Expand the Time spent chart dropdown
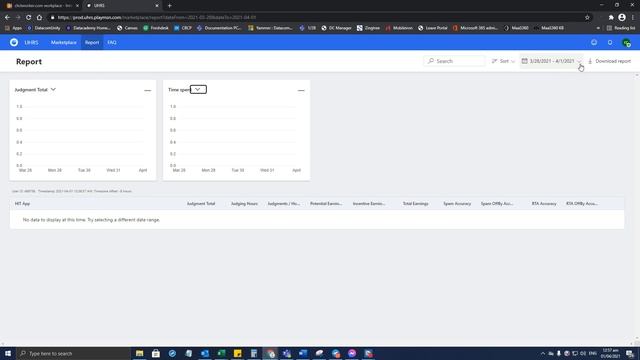The height and width of the screenshot is (360, 640). (198, 89)
